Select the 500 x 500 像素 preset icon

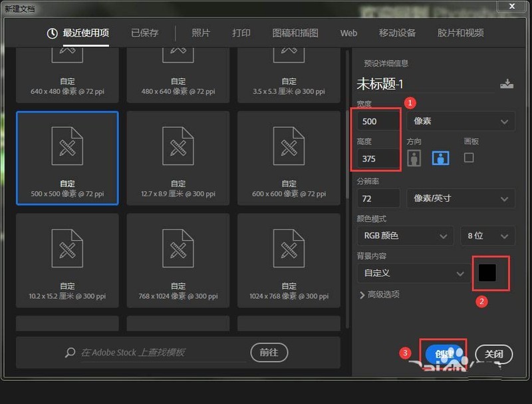[67, 146]
